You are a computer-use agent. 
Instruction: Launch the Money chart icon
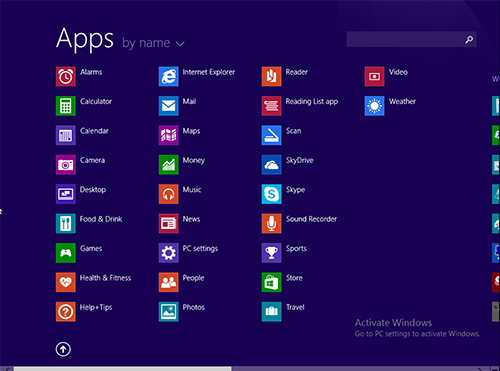[168, 164]
